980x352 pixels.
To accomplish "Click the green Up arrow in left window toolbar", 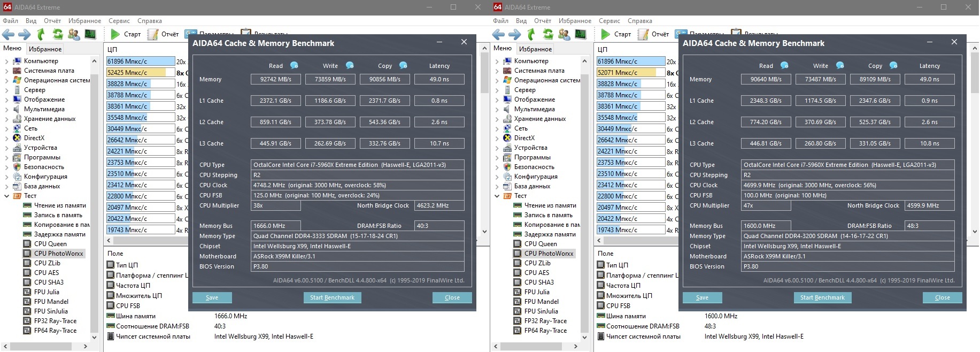I will [41, 34].
